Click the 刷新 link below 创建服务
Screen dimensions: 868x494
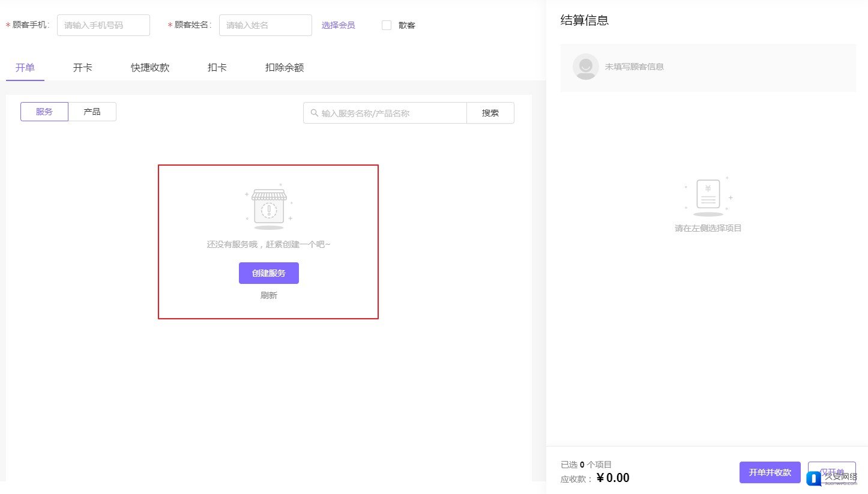pyautogui.click(x=269, y=295)
